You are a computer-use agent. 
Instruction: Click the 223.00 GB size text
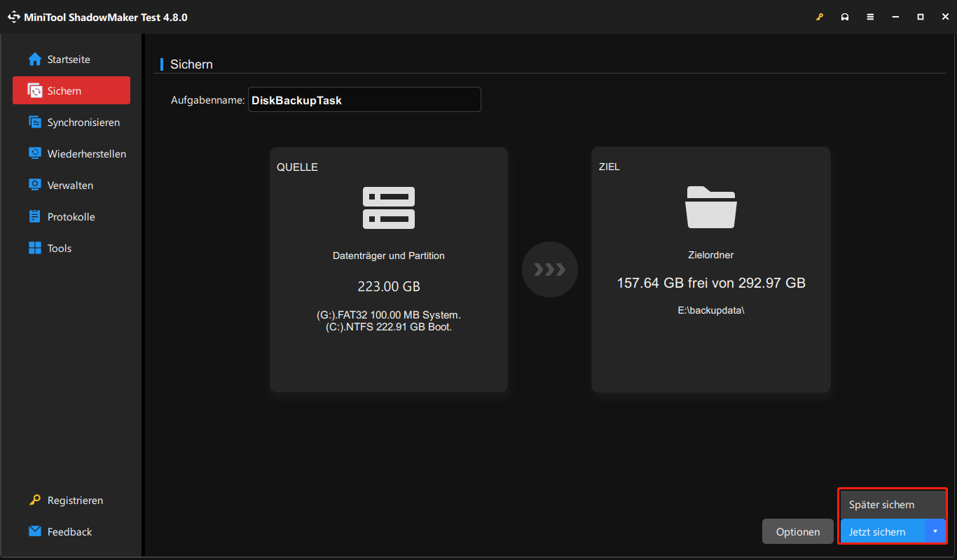389,286
